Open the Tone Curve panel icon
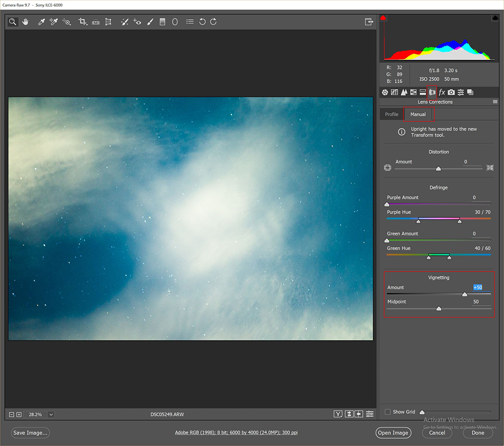504x446 pixels. (394, 92)
